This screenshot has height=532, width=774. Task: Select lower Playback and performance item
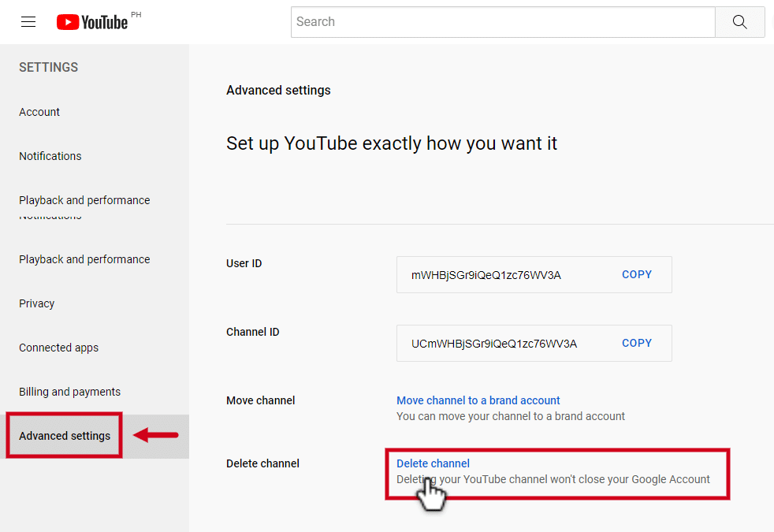pyautogui.click(x=84, y=259)
